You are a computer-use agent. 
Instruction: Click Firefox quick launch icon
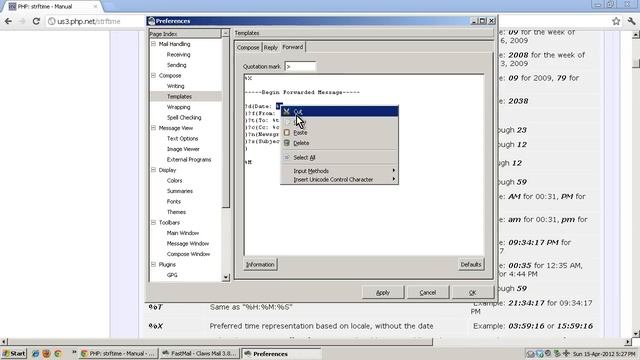point(46,353)
